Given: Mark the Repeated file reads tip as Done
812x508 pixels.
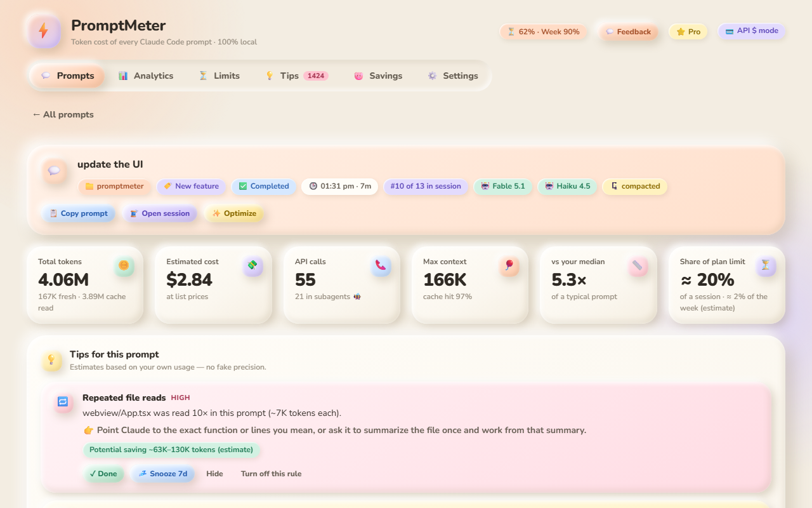Looking at the screenshot, I should (x=103, y=474).
